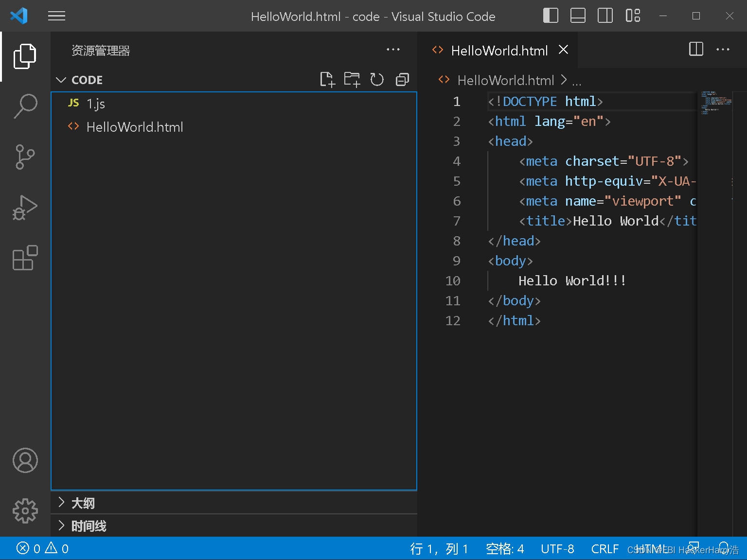Change file encoding UTF-8

click(557, 549)
